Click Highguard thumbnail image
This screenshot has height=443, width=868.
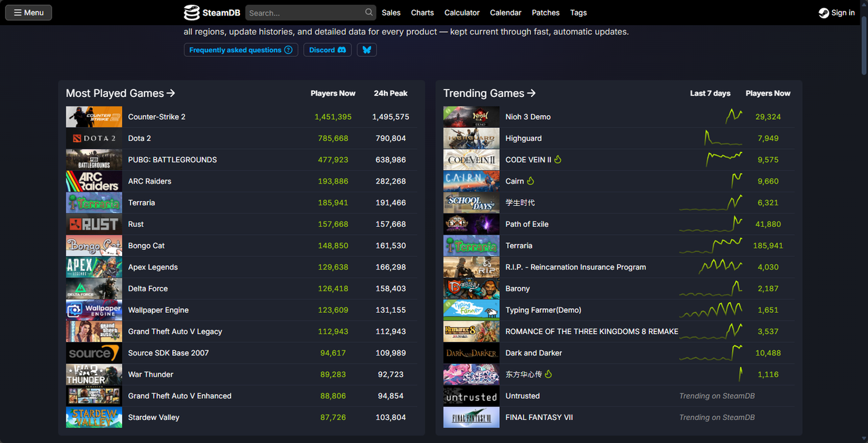tap(471, 138)
